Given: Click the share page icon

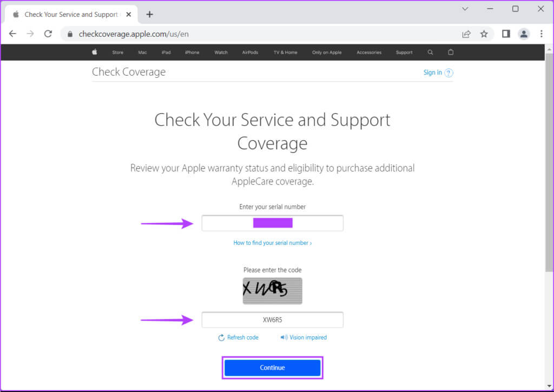Looking at the screenshot, I should point(466,34).
